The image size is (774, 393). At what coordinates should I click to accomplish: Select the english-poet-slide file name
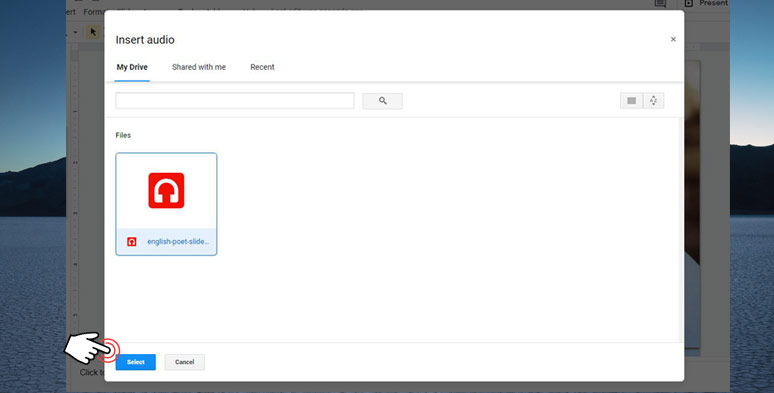pos(178,242)
